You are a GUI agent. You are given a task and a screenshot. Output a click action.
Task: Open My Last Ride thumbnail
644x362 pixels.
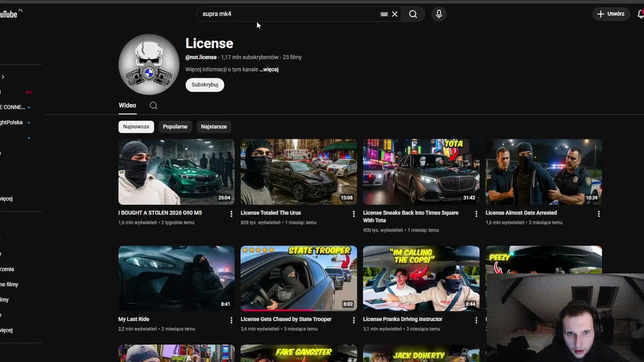pyautogui.click(x=177, y=279)
